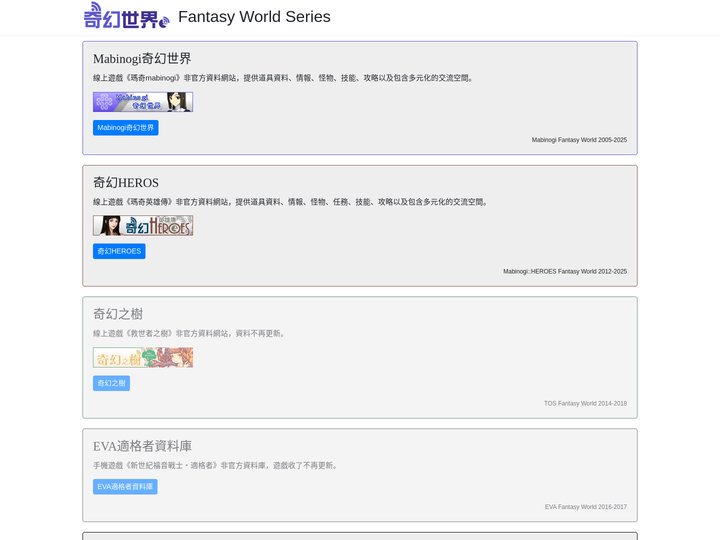This screenshot has width=720, height=540.
Task: Open the EVA適格者資料庫 button
Action: pos(125,487)
